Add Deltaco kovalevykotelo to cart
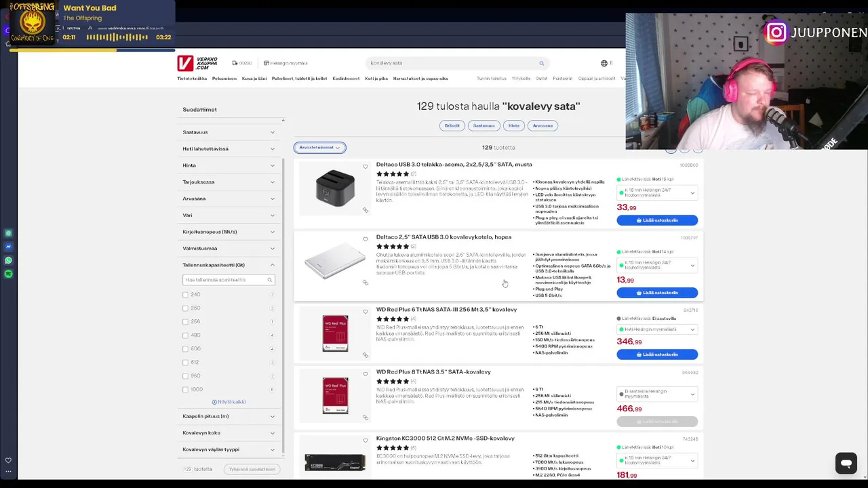Image resolution: width=868 pixels, height=488 pixels. pyautogui.click(x=657, y=293)
